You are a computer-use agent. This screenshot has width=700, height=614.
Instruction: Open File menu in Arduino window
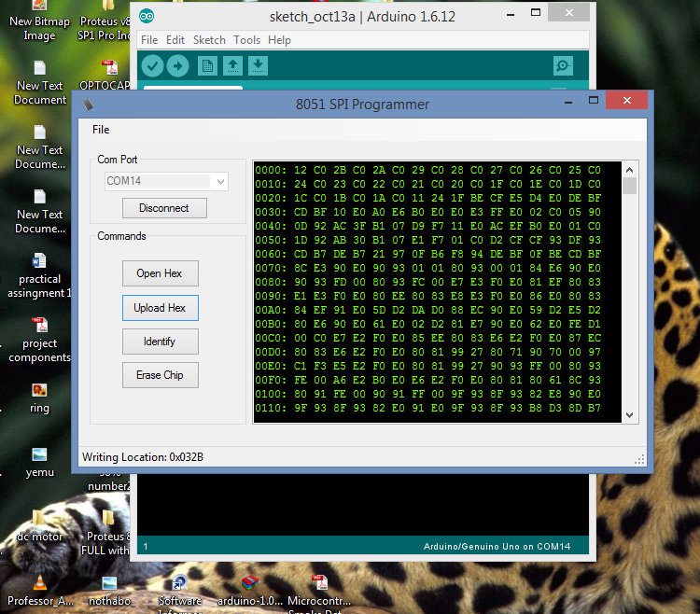[149, 40]
